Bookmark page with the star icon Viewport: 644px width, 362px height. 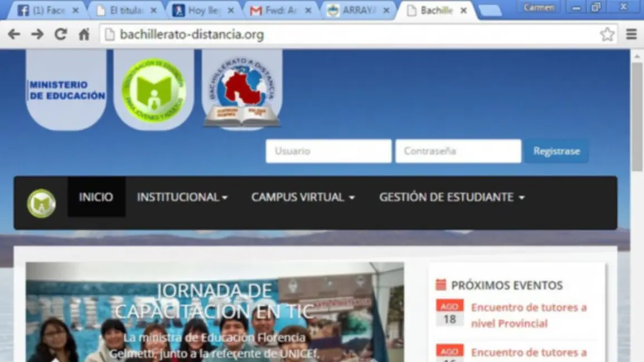click(607, 35)
